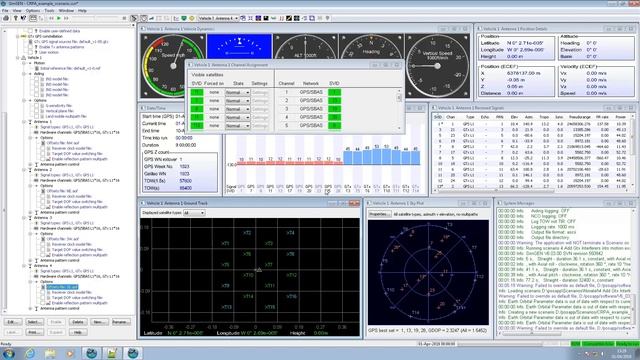Click the Properties button in Sky Plot
This screenshot has width=640, height=360.
point(380,214)
